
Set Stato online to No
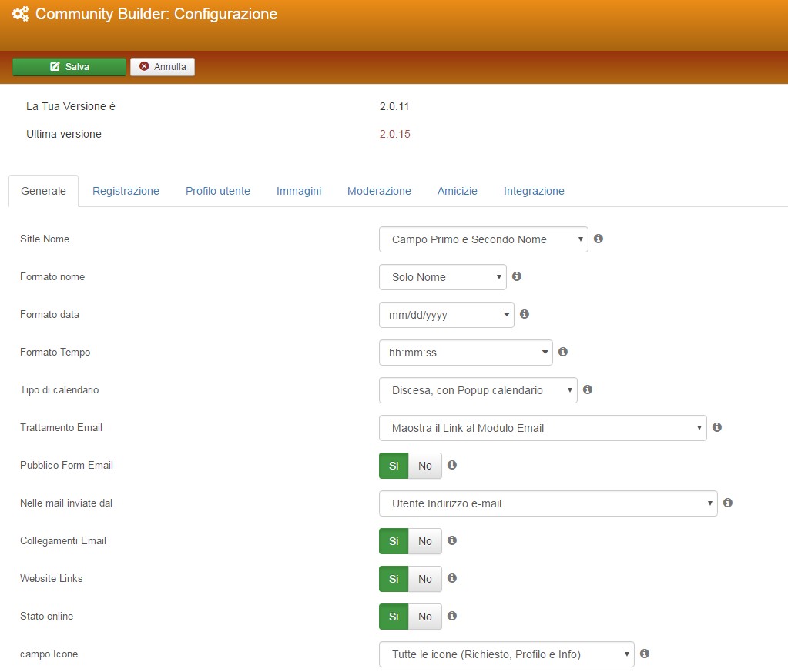425,617
